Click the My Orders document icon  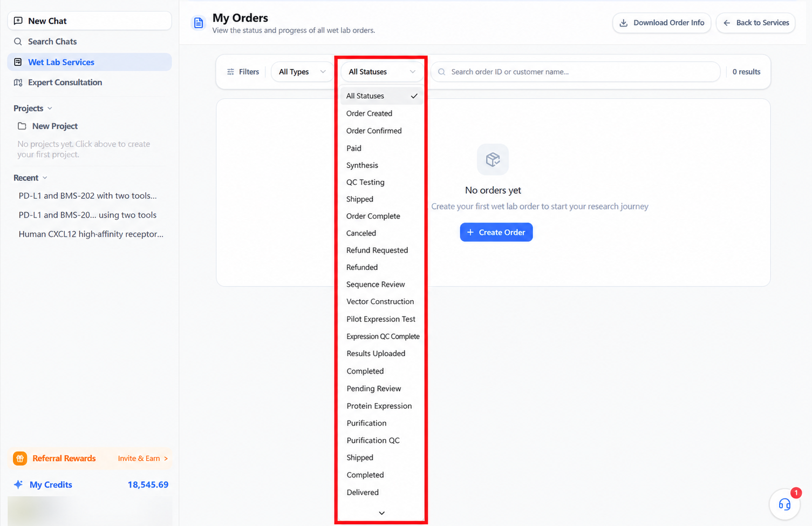[199, 23]
